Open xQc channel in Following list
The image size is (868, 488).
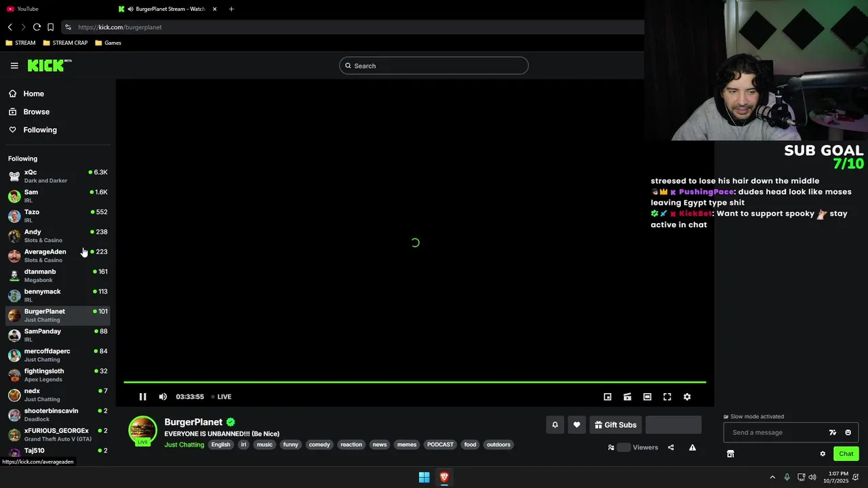(x=58, y=176)
